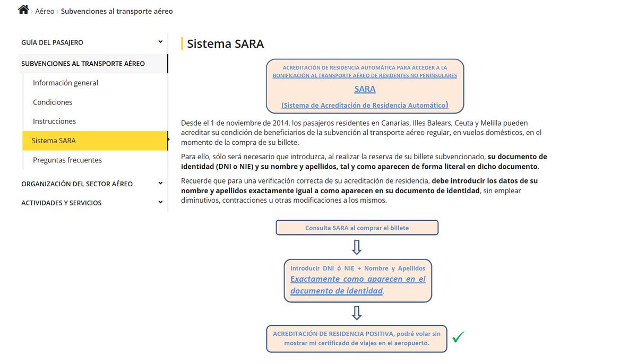The image size is (637, 364).
Task: Click Bonificación al transporte aéreo banner link
Action: tap(365, 75)
